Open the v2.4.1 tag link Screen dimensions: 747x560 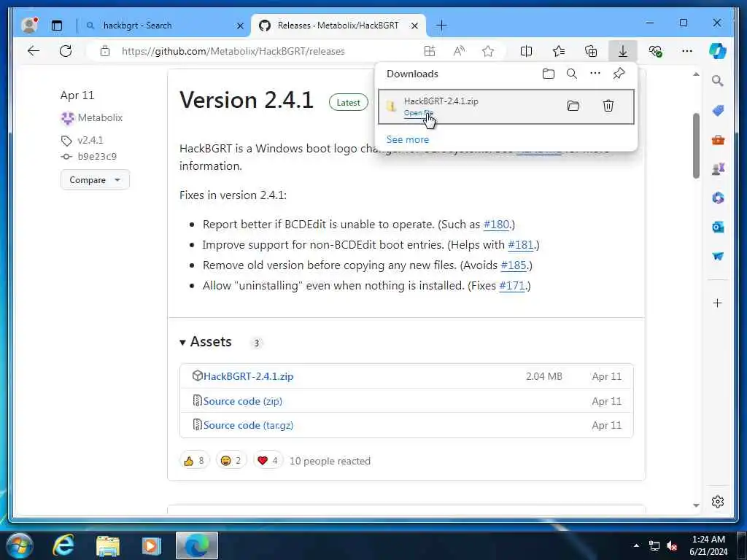[90, 140]
